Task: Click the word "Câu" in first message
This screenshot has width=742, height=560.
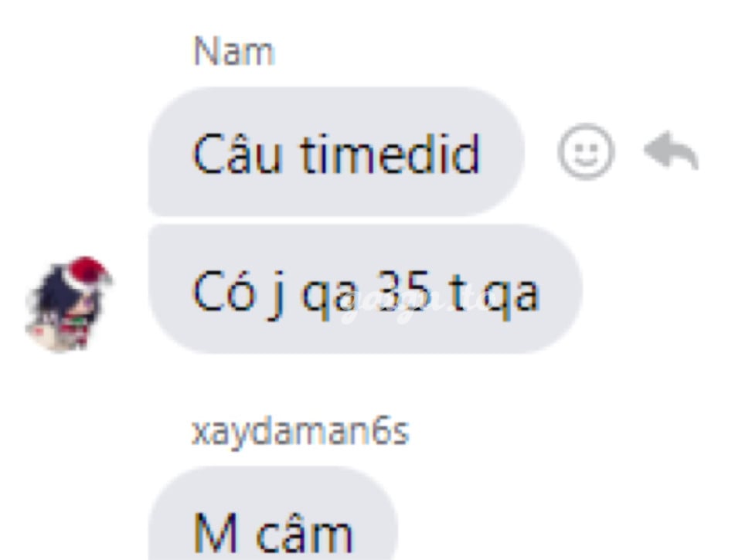Action: tap(237, 152)
